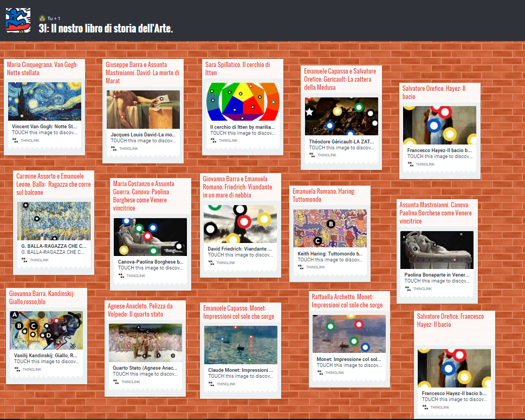Open the board title '3I: Il nostro libro di storia dell'Arte.'

click(x=106, y=28)
